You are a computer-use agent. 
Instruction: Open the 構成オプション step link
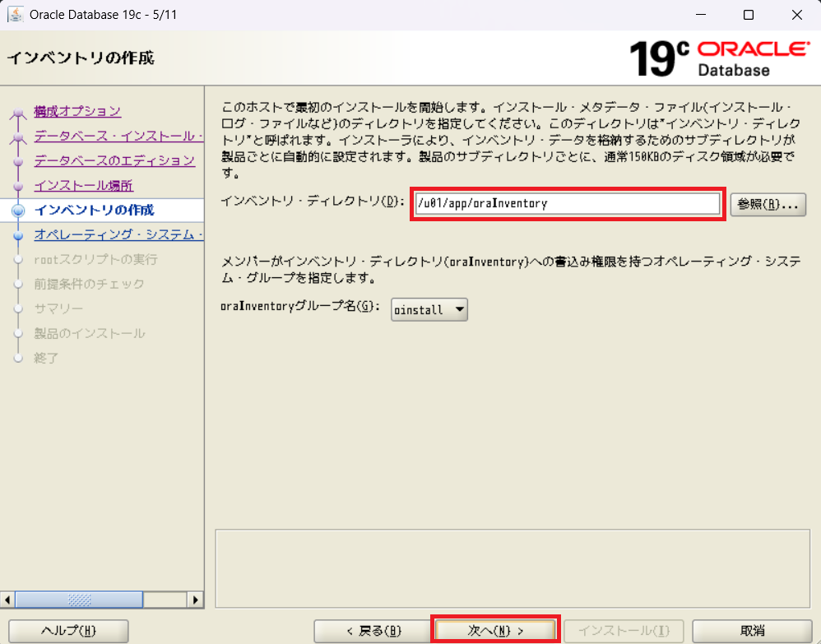[x=77, y=111]
